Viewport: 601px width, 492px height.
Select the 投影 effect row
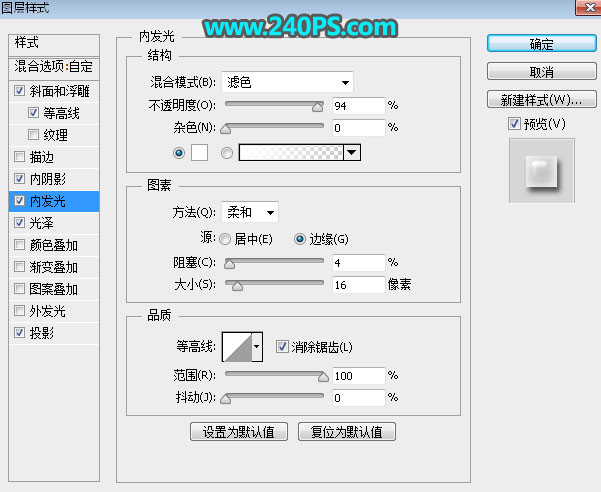coord(54,333)
